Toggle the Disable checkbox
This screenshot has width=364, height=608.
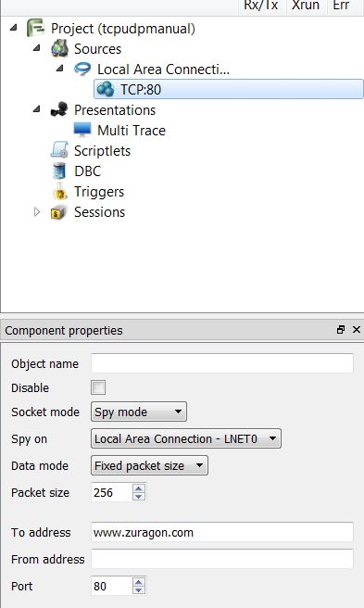coord(98,387)
